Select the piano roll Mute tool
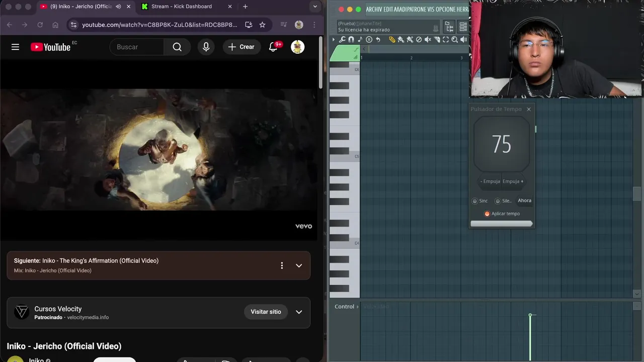Screen dimensions: 644x362 [428, 40]
